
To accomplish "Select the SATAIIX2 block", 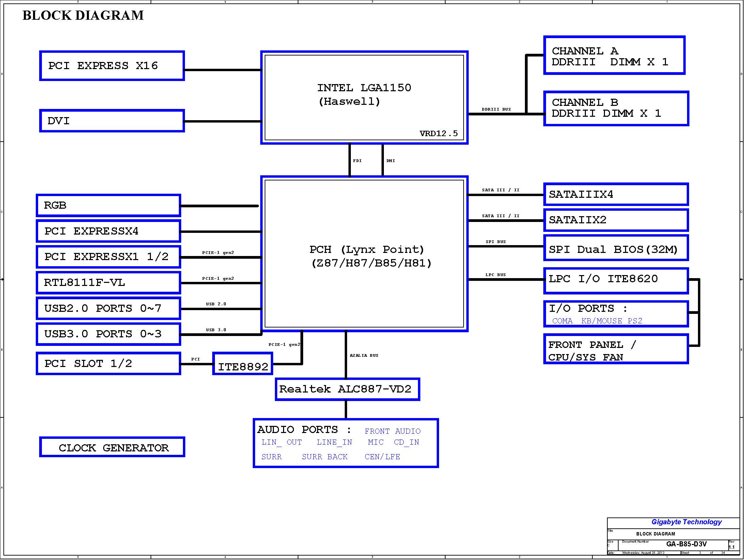I will point(616,220).
